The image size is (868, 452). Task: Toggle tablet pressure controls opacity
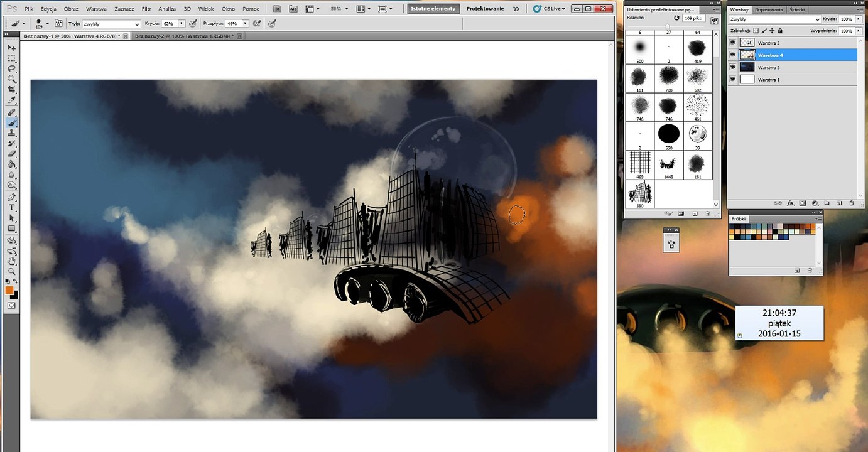click(193, 23)
